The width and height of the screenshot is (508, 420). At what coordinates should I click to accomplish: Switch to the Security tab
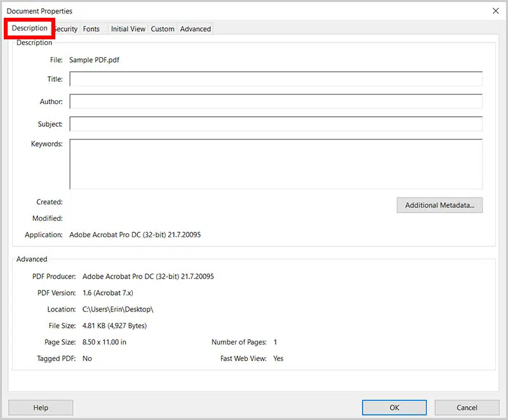coord(65,29)
